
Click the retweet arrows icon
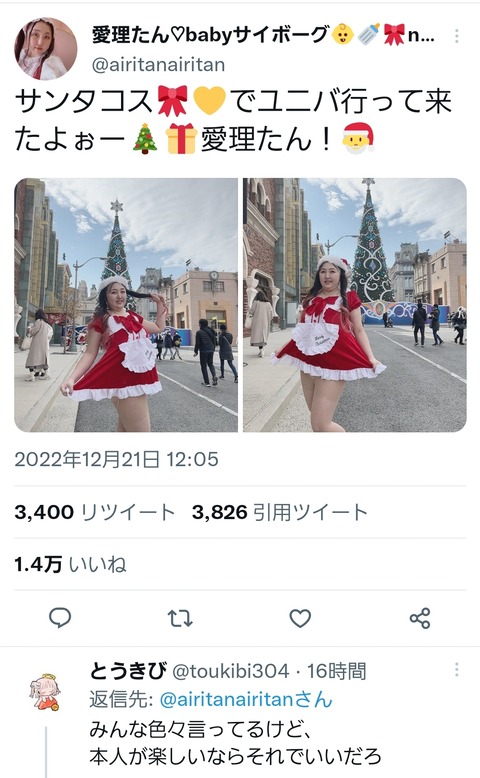click(x=180, y=618)
